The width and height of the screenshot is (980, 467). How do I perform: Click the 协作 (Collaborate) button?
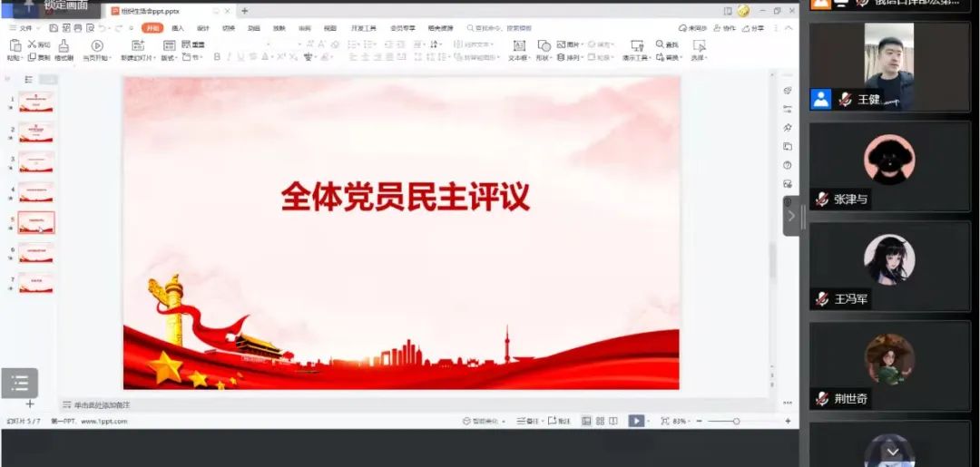(x=725, y=28)
